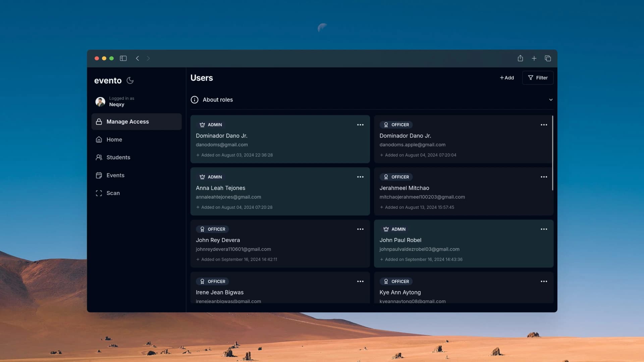The height and width of the screenshot is (362, 644).
Task: Show the tab overview icon
Action: (x=548, y=58)
